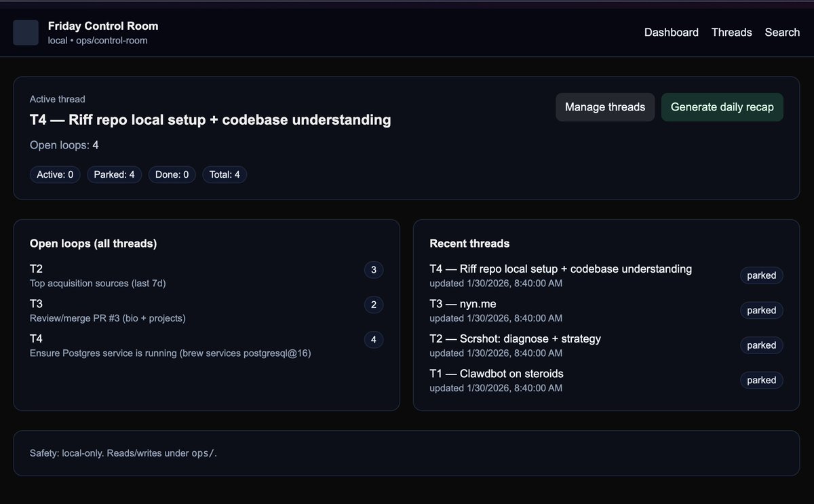Screen dimensions: 814x504
Task: Click the parked badge next to T2 thread
Action: 761,345
